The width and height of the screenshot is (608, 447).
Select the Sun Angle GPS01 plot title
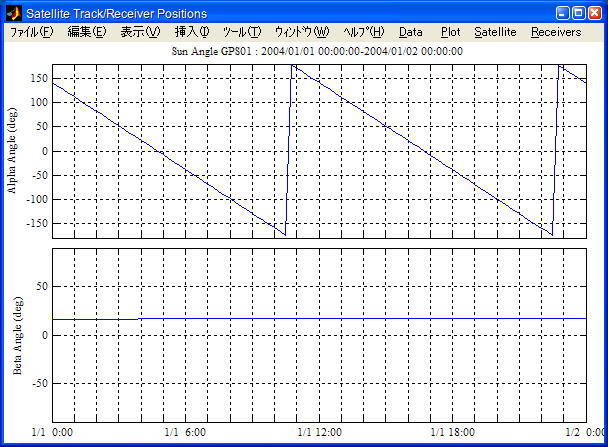pos(318,51)
